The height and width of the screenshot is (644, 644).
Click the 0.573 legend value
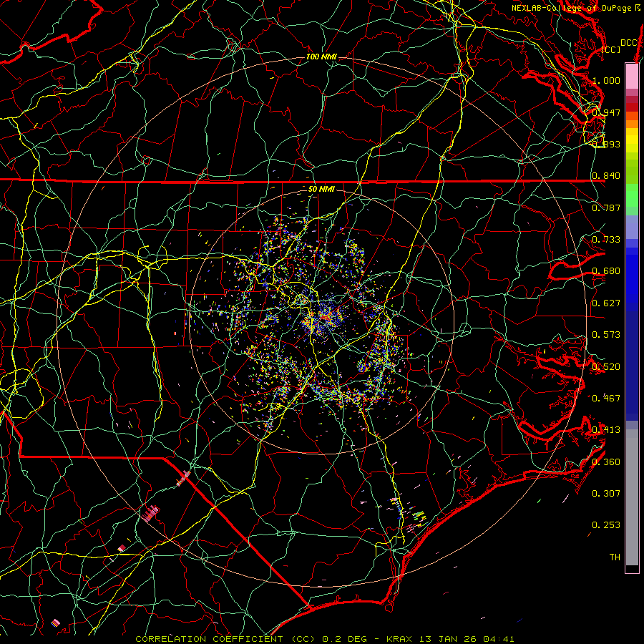point(606,335)
